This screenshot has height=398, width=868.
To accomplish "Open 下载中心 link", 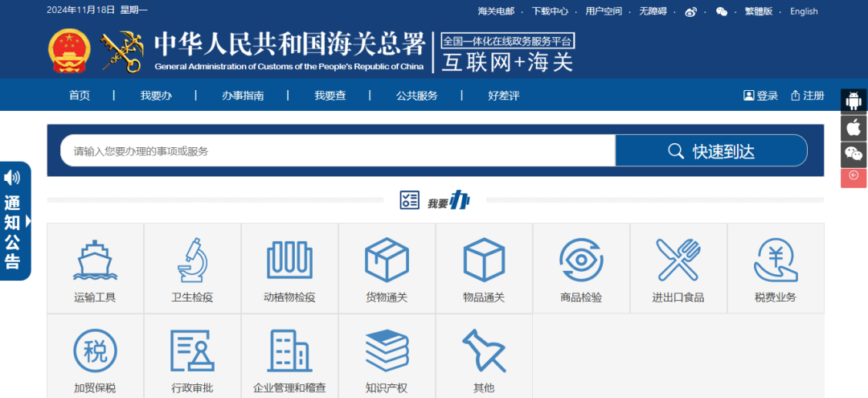I will click(x=550, y=11).
